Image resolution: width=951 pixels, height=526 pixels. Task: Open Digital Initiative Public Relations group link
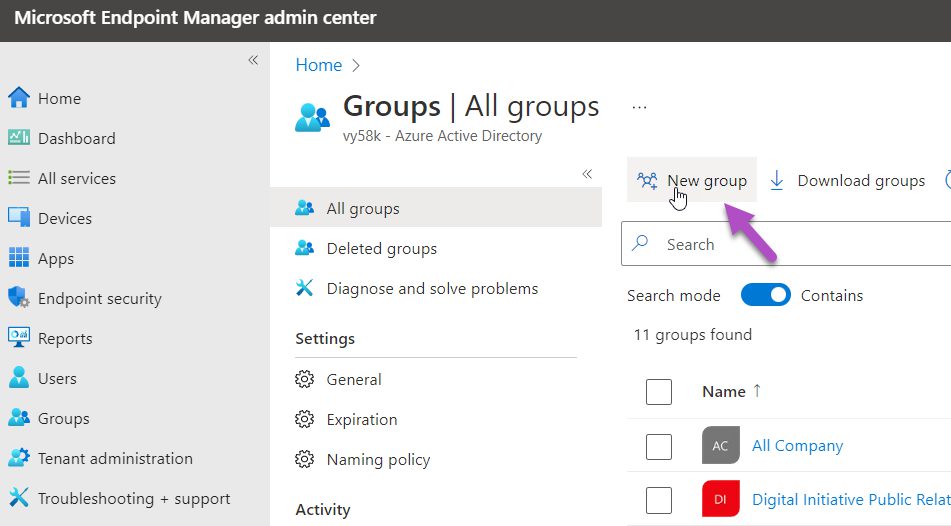click(852, 499)
